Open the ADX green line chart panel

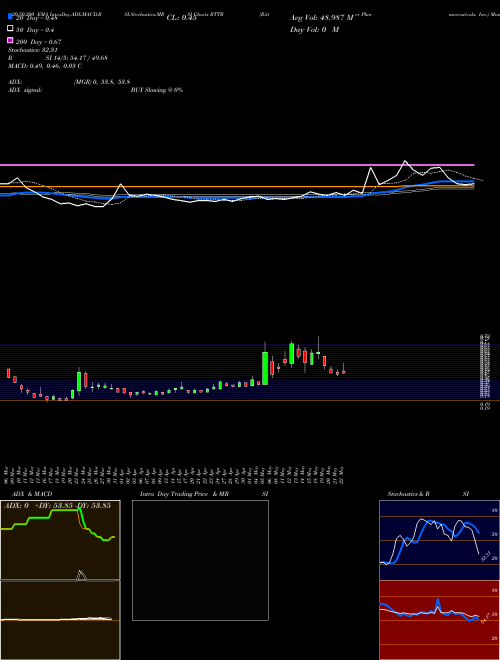[x=60, y=540]
